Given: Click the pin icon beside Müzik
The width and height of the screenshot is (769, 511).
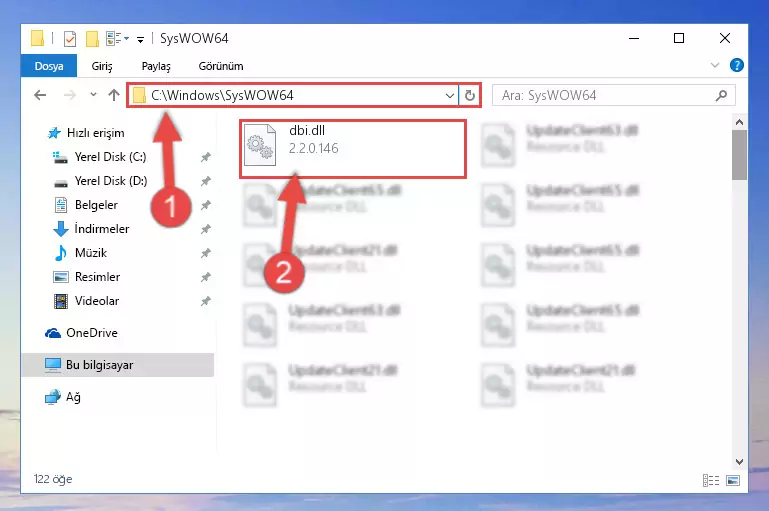Looking at the screenshot, I should click(205, 253).
